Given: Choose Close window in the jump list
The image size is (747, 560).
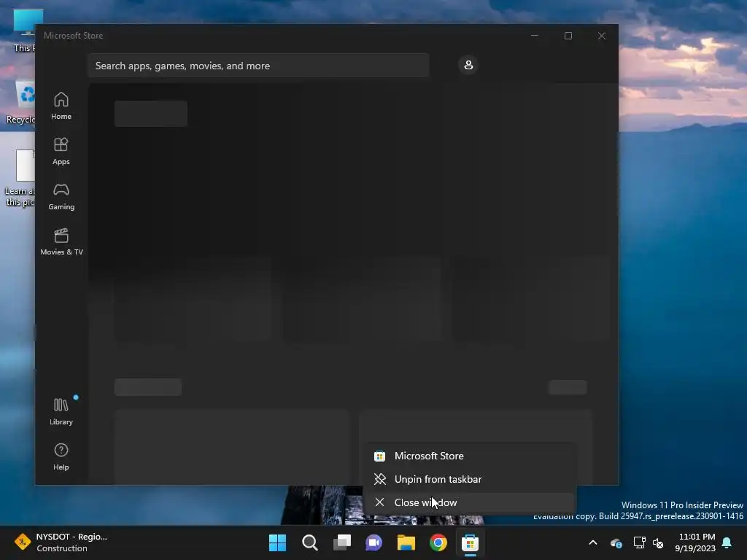Looking at the screenshot, I should click(469, 502).
